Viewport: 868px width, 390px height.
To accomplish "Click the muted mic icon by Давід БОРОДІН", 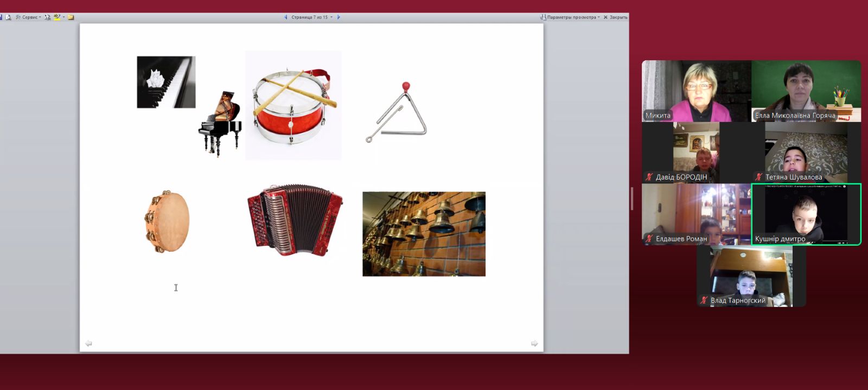I will pyautogui.click(x=649, y=177).
